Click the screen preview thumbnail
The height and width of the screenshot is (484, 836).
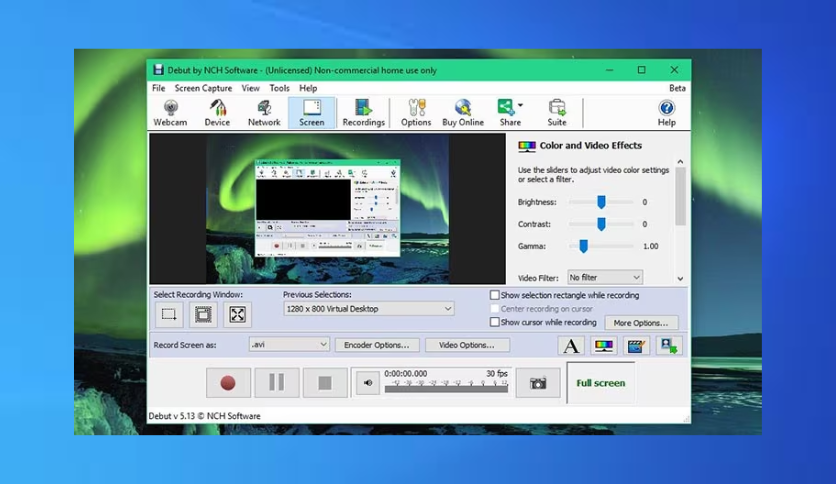click(x=327, y=208)
